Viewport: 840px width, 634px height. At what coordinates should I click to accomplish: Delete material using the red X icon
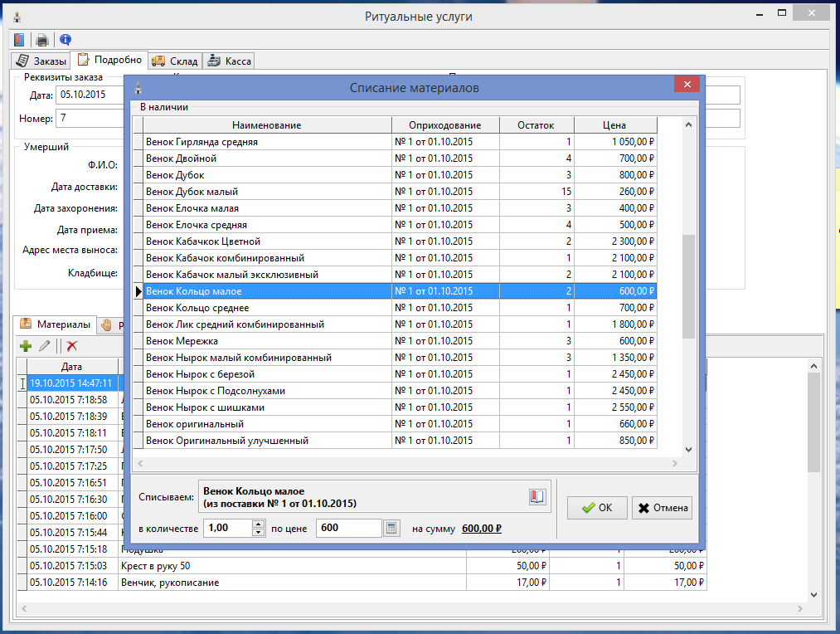[72, 346]
